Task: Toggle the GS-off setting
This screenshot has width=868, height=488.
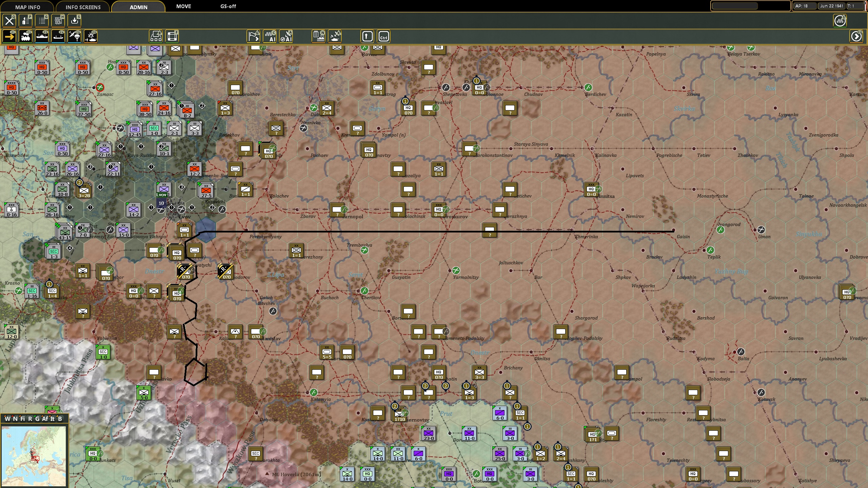Action: [228, 6]
